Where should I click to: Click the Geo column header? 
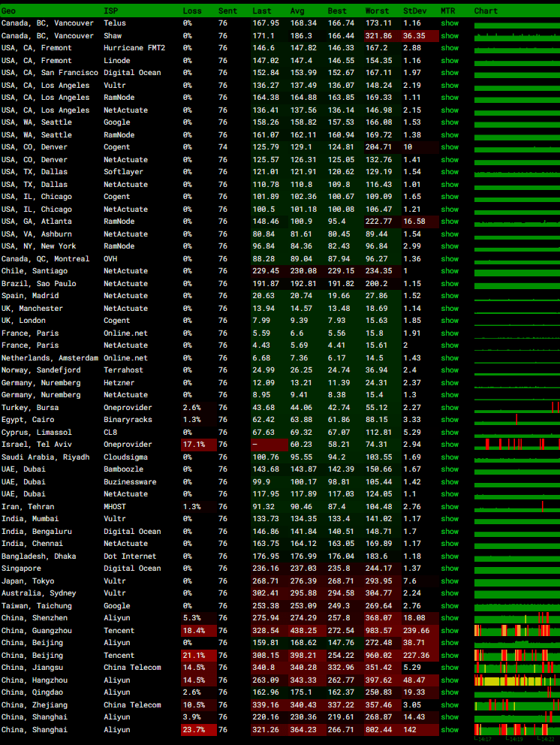point(8,11)
